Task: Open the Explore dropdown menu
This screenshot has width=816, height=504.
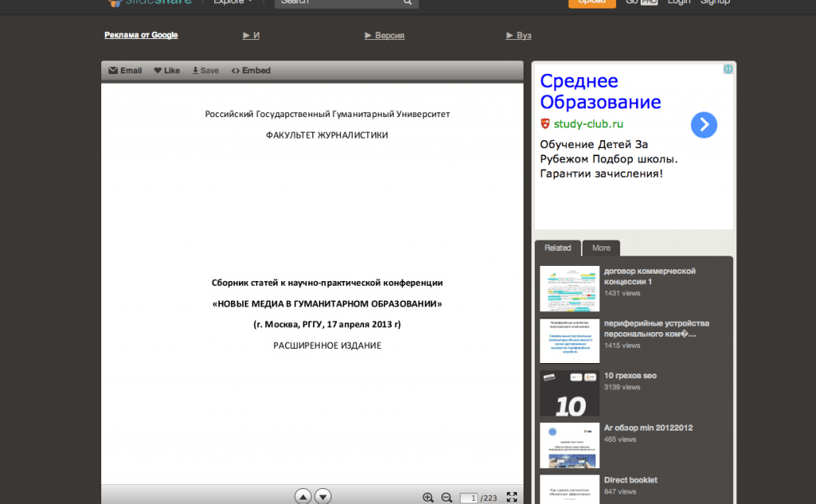Action: (232, 2)
